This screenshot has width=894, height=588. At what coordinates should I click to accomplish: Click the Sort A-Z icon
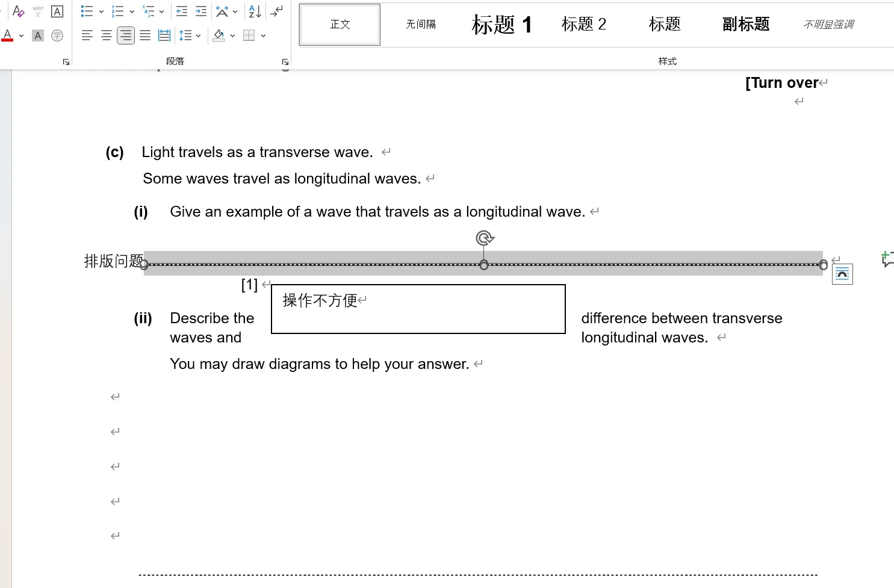click(255, 11)
